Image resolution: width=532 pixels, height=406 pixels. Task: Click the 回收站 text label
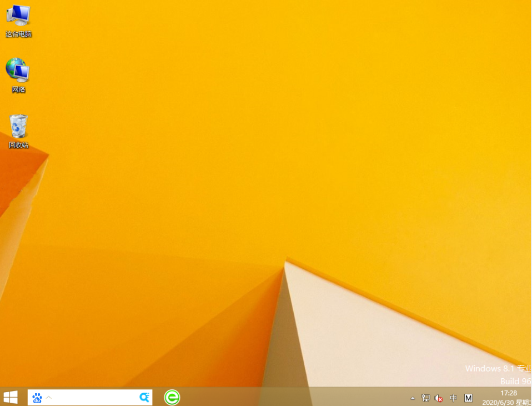tap(18, 146)
